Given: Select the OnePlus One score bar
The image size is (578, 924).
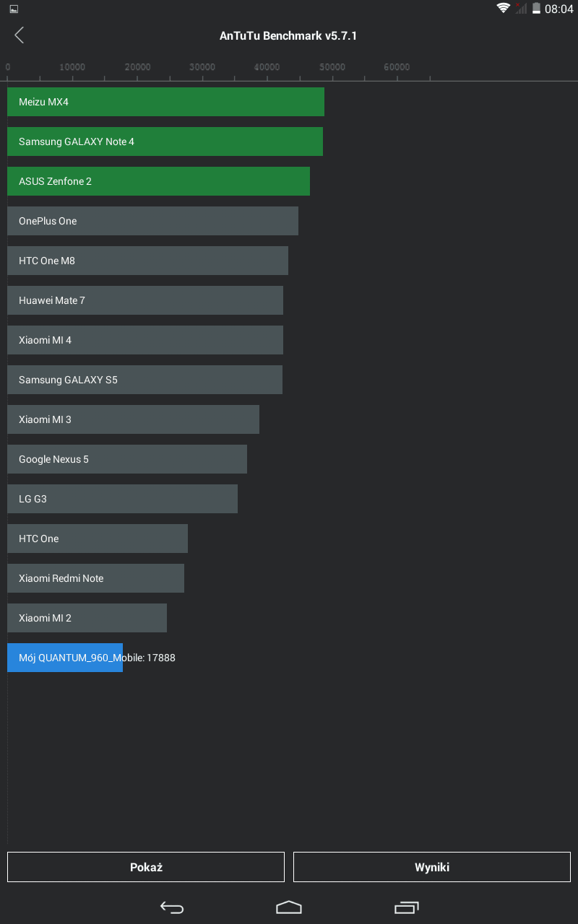Looking at the screenshot, I should 152,221.
